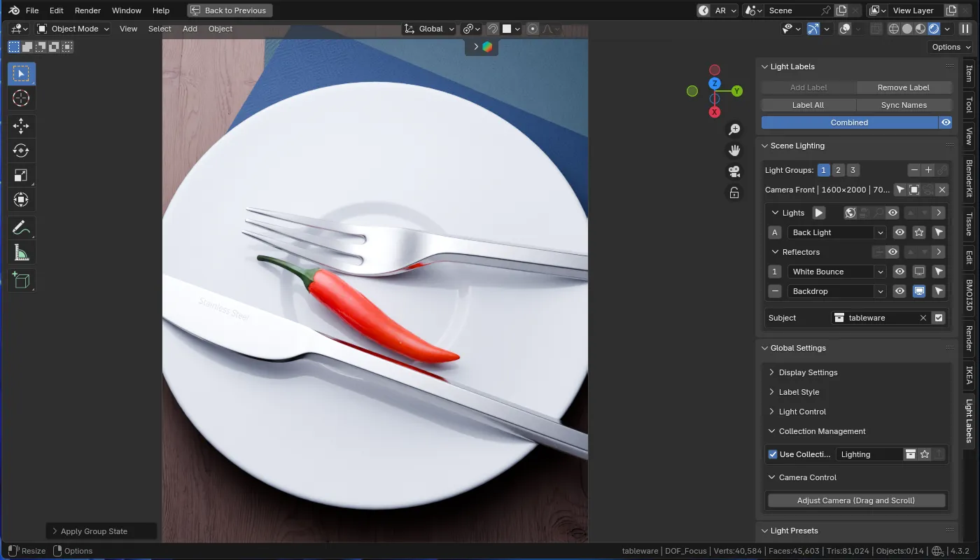Viewport: 980px width, 560px height.
Task: Select the Measure tool
Action: [x=21, y=252]
